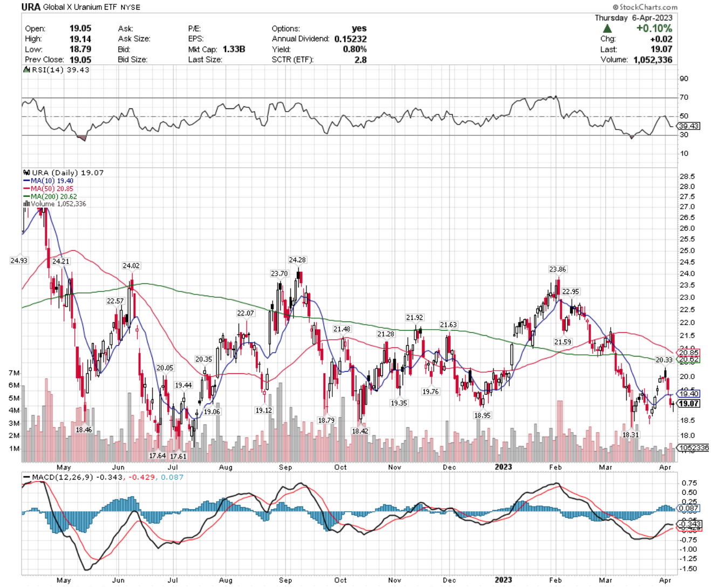
Task: Click the green 20.62 tag on price axis
Action: point(689,359)
